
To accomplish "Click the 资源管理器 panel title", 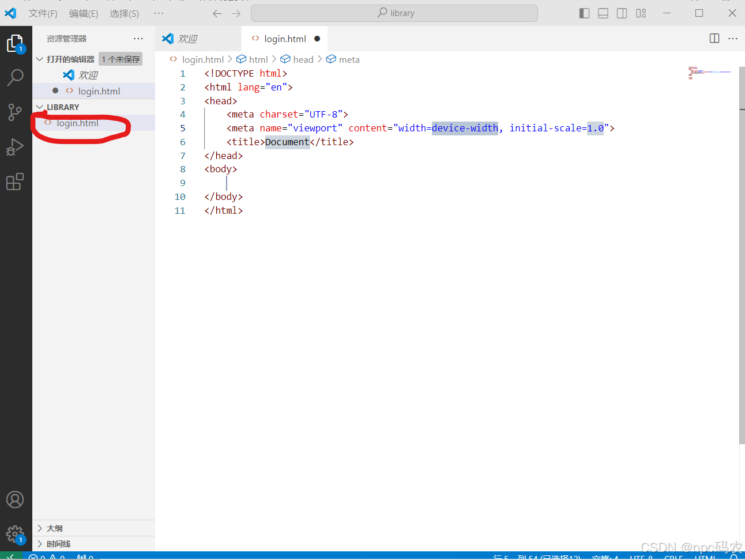I will [x=66, y=39].
